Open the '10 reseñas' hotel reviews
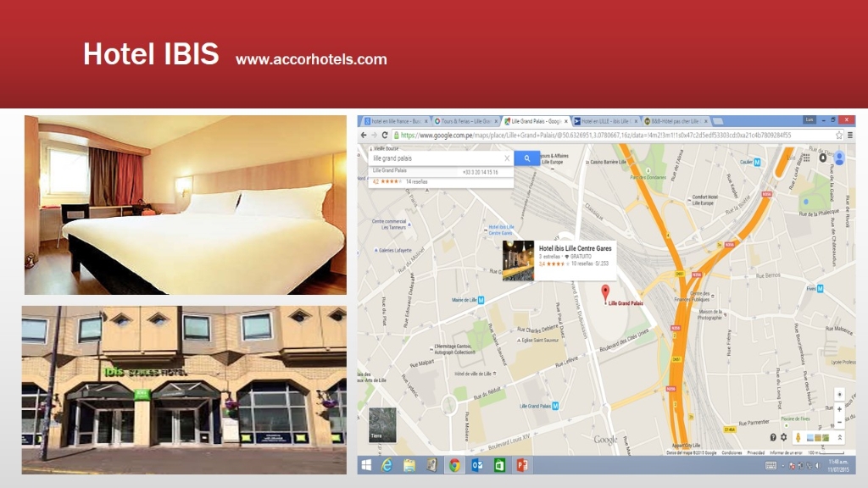Viewport: 868px width, 488px height. pos(581,263)
